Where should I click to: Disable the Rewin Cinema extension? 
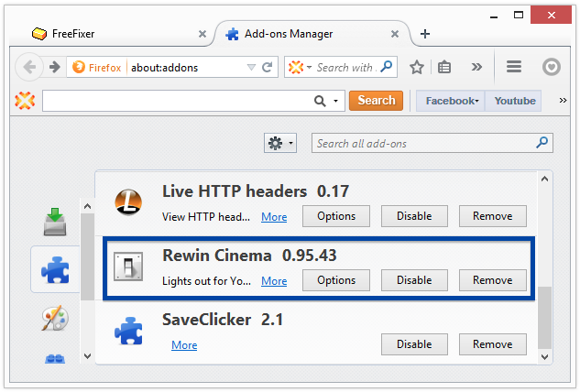pos(414,280)
